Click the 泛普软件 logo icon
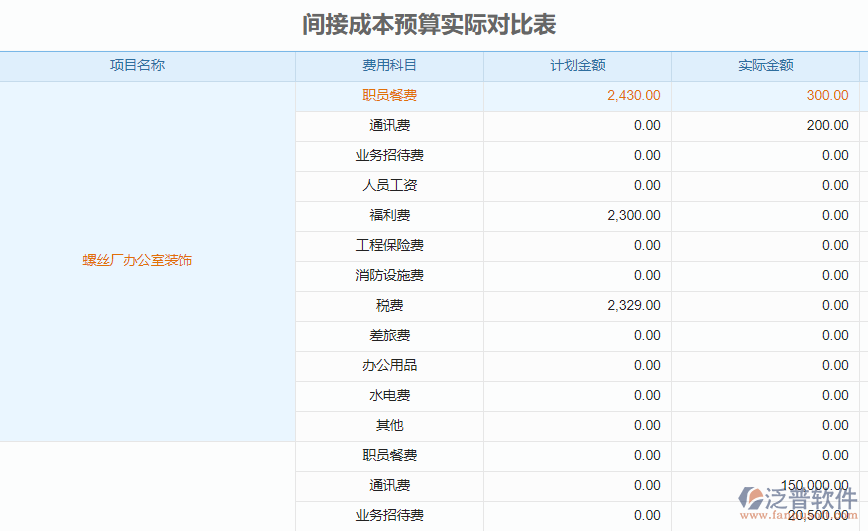The image size is (868, 531). [x=751, y=499]
